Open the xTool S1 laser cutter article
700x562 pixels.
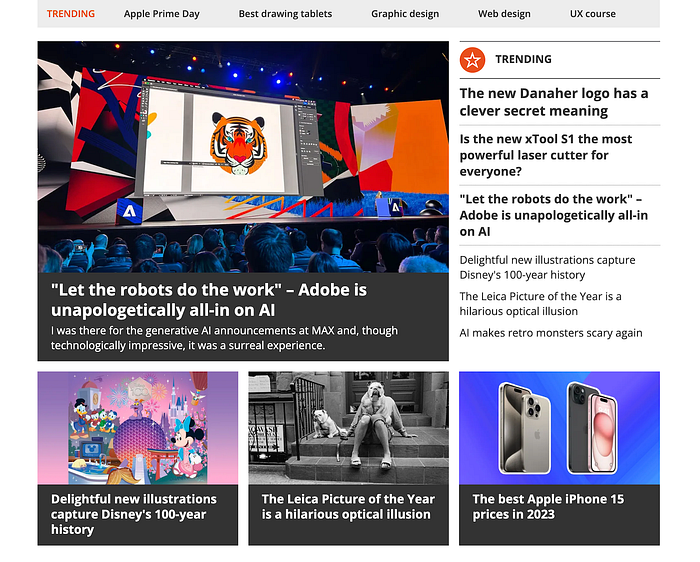click(x=546, y=155)
